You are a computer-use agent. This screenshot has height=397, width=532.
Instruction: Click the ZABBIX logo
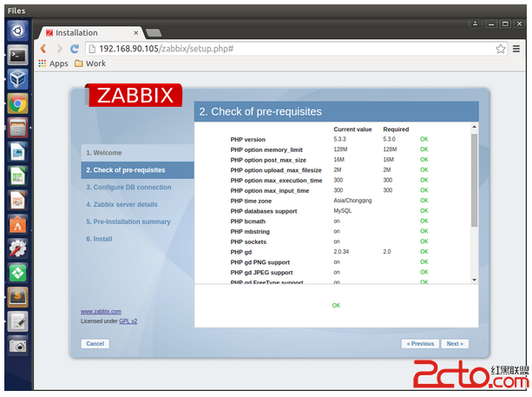(x=134, y=95)
